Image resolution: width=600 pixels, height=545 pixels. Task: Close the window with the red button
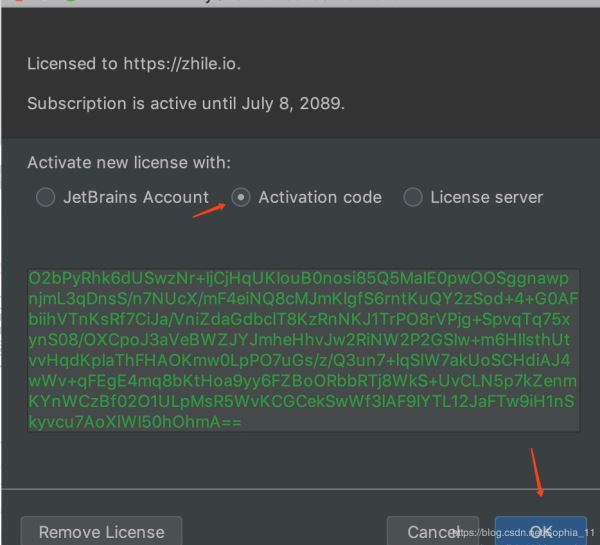click(18, 2)
